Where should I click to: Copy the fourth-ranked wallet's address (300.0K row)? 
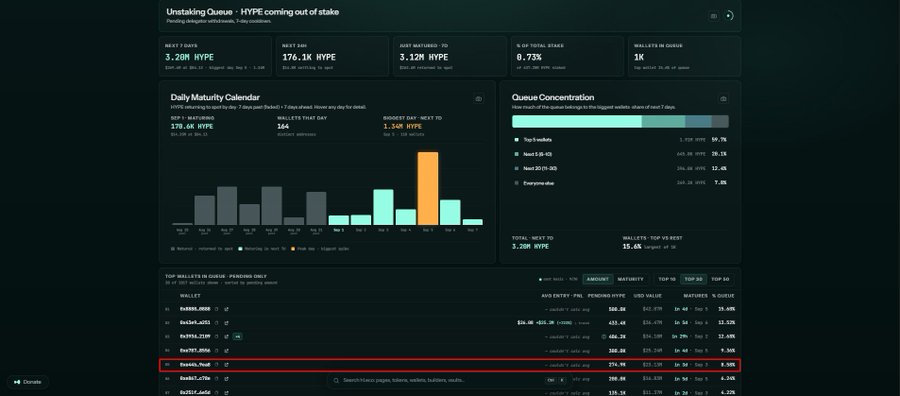coord(216,350)
